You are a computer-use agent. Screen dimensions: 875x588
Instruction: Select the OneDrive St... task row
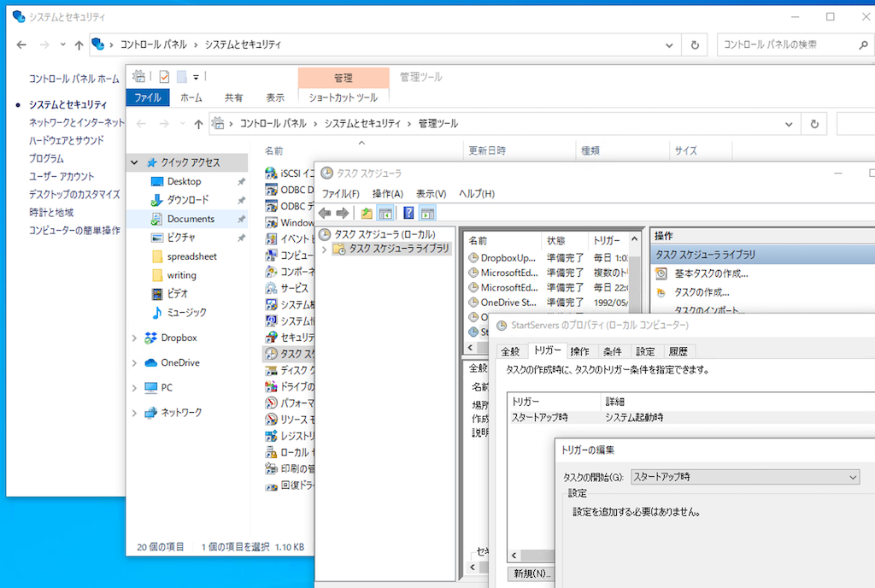click(548, 303)
